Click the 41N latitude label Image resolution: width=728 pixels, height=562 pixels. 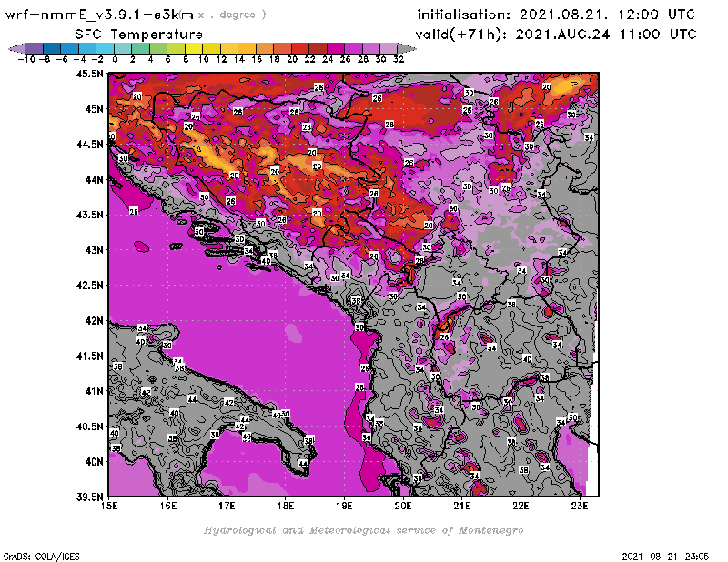tap(94, 391)
